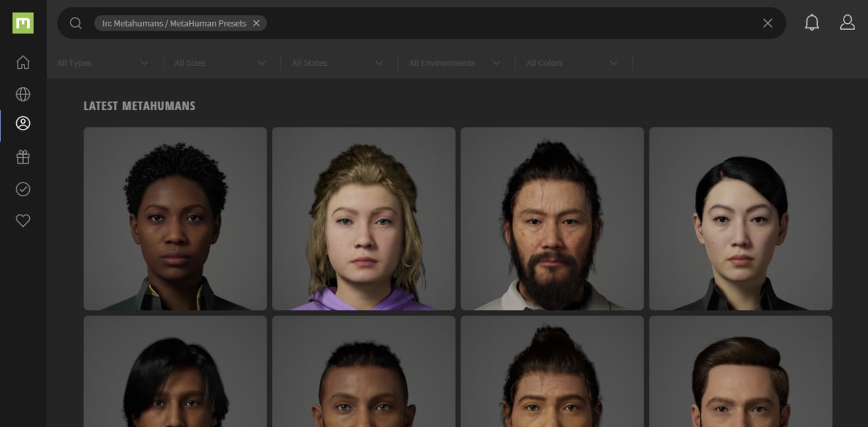Expand the All Sizes dropdown
868x427 pixels.
[220, 62]
